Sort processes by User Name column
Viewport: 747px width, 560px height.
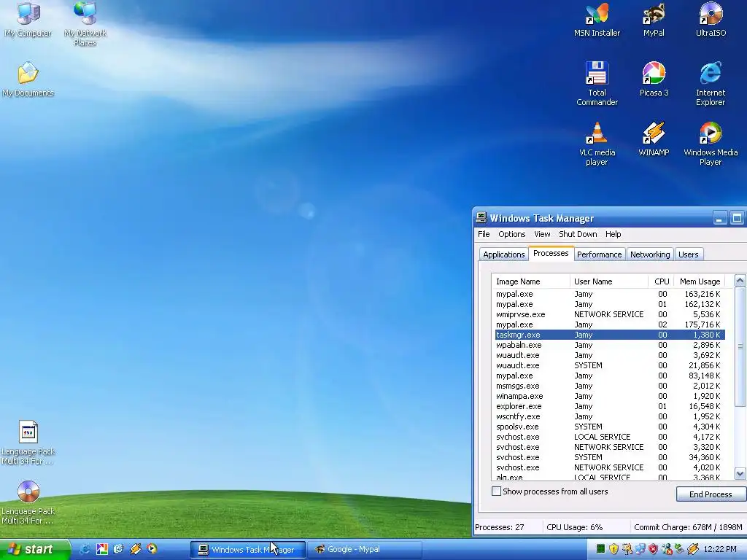point(609,281)
